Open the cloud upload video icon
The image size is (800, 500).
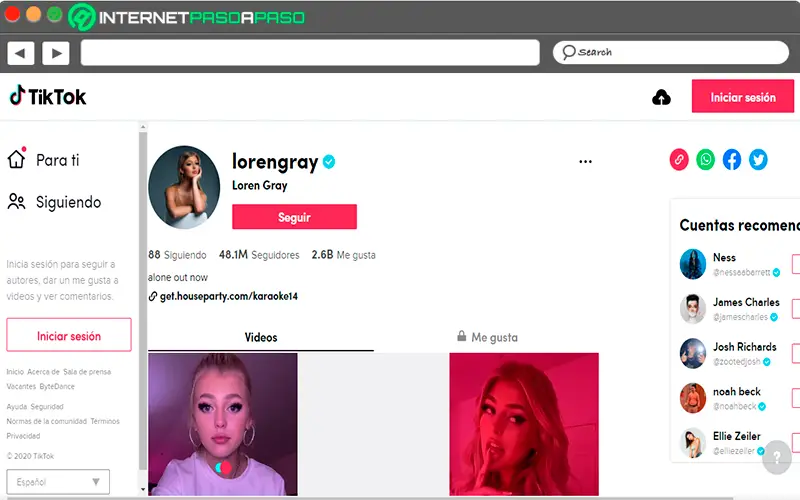tap(661, 97)
